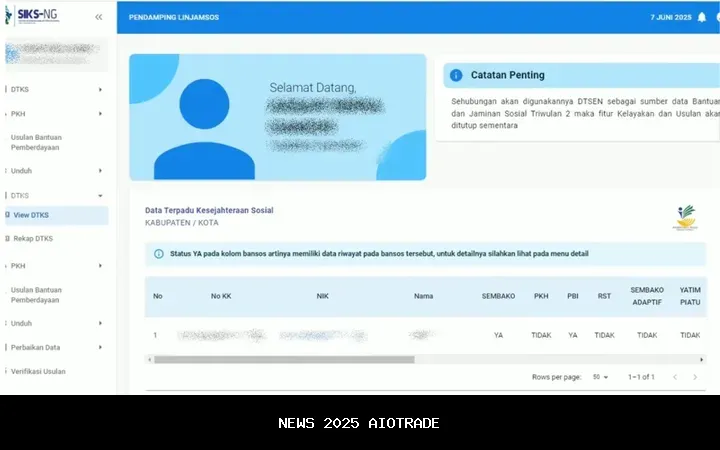
Task: Go to previous page of table
Action: 674,377
